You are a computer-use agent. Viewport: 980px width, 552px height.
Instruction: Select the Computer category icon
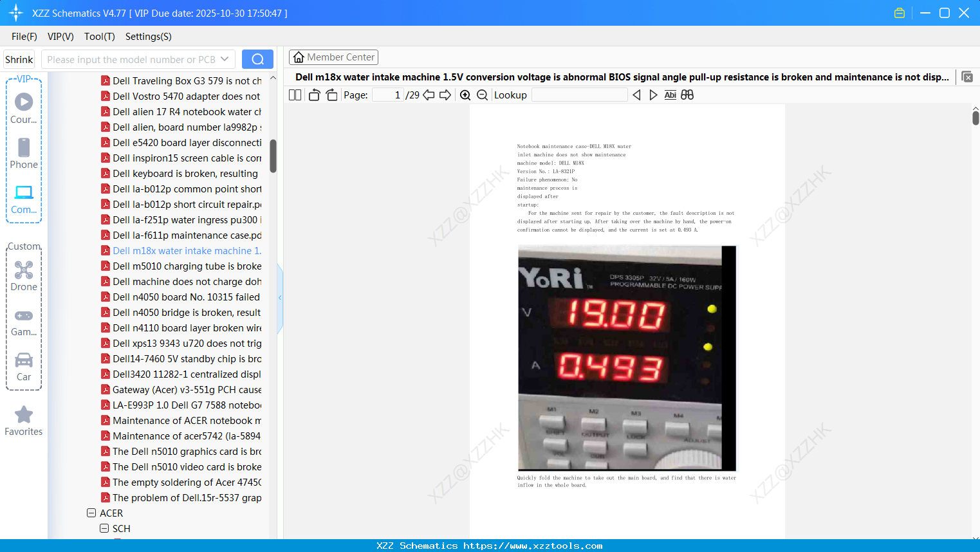pos(24,199)
